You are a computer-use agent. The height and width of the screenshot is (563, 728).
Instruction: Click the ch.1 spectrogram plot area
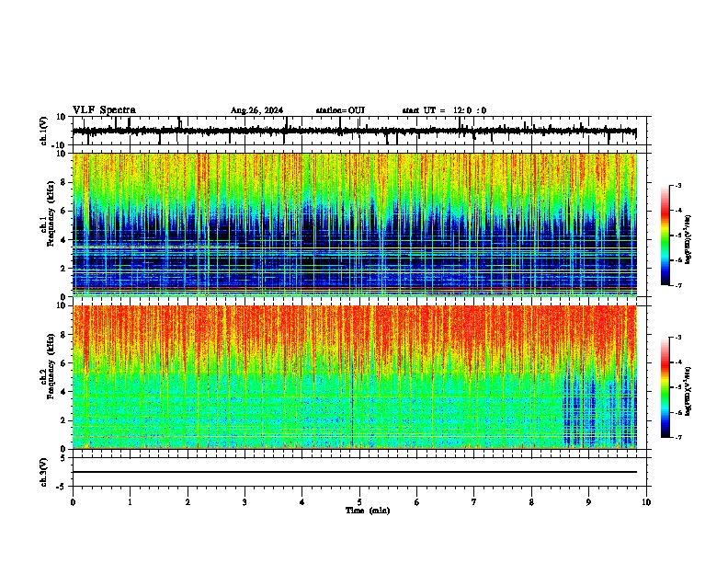pos(355,224)
